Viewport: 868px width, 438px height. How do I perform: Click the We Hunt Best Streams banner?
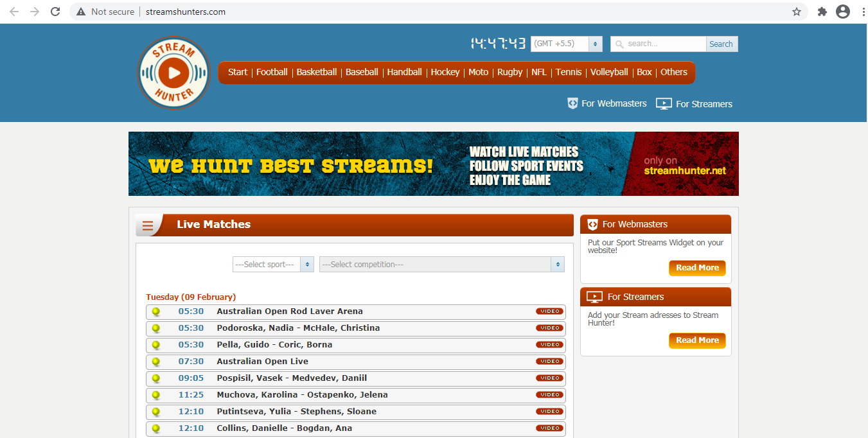click(x=434, y=164)
